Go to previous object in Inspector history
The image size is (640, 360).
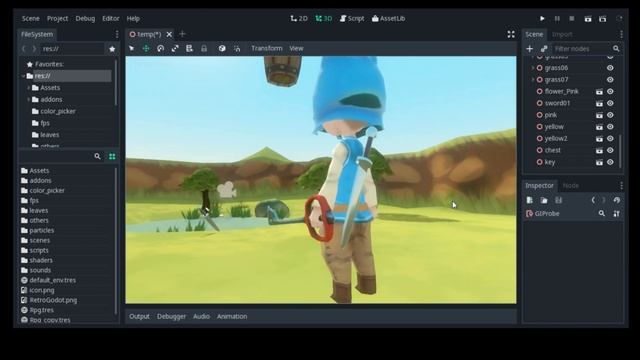tap(593, 200)
